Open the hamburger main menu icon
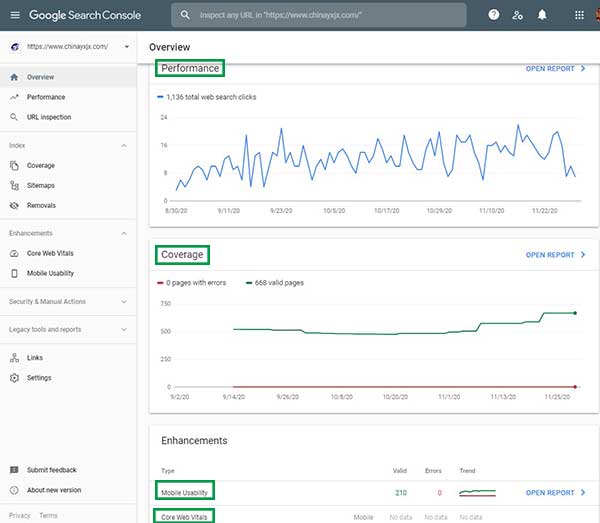 point(14,15)
